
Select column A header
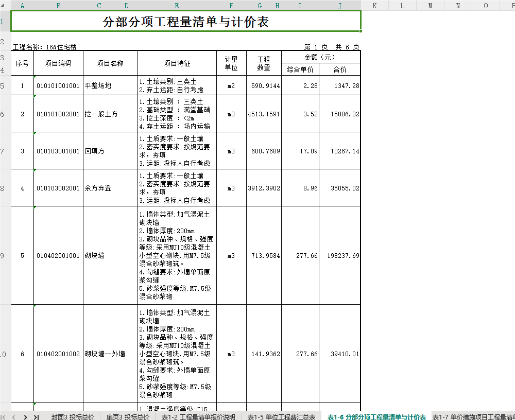point(22,6)
